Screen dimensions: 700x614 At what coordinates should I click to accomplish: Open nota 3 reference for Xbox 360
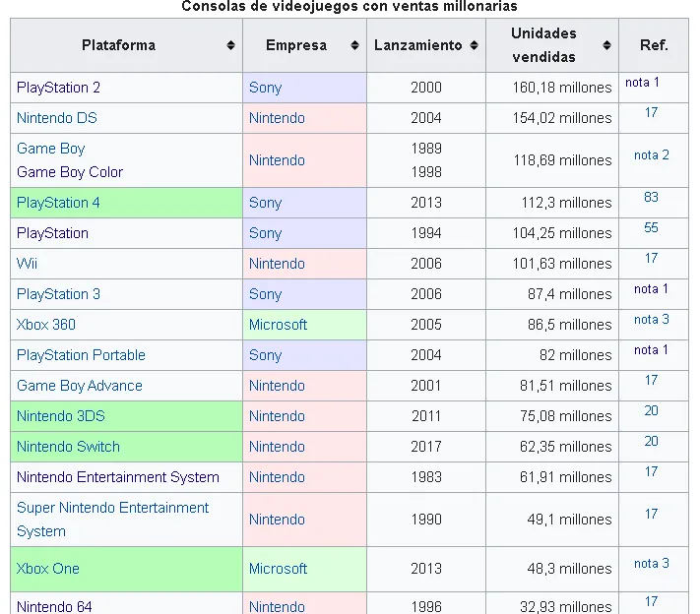pyautogui.click(x=652, y=319)
